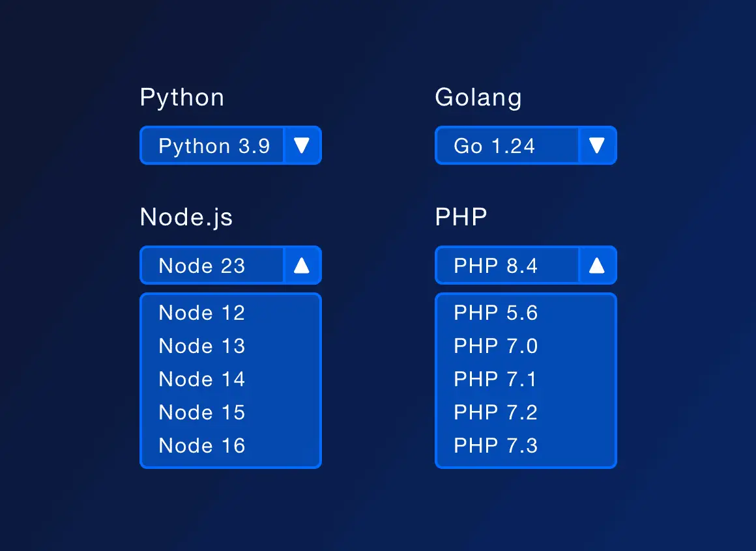
Task: Click the upward arrow icon beside PHP 8.4
Action: point(597,265)
